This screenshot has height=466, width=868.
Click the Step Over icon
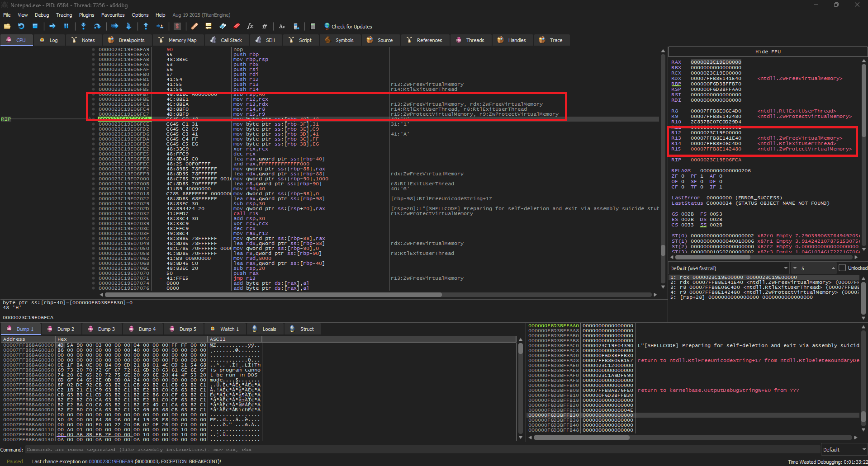[x=97, y=26]
